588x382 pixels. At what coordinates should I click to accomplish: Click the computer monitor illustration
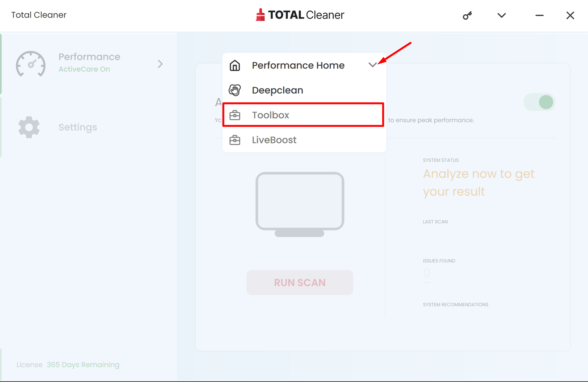click(x=300, y=204)
